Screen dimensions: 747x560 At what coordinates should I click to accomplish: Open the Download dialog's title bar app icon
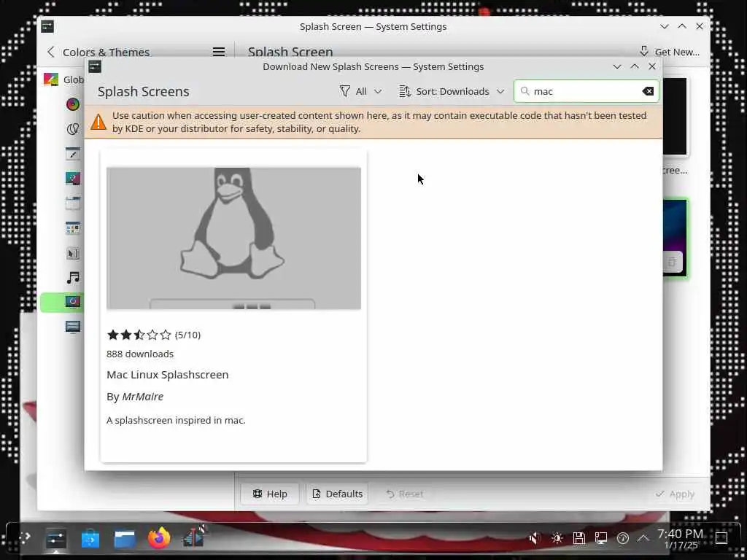95,66
